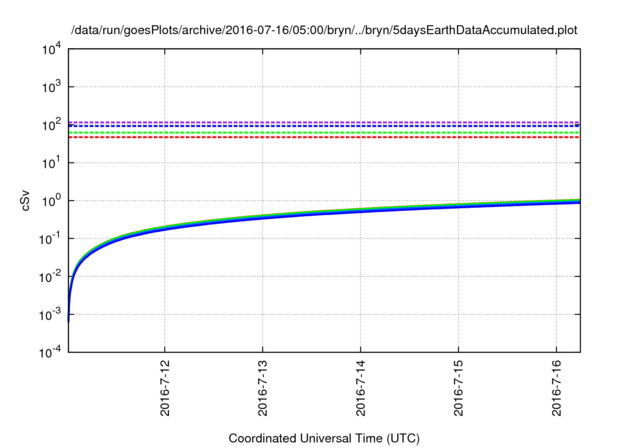Click the date label 2016-7-12
Viewport: 640px width, 448px height.
(164, 388)
